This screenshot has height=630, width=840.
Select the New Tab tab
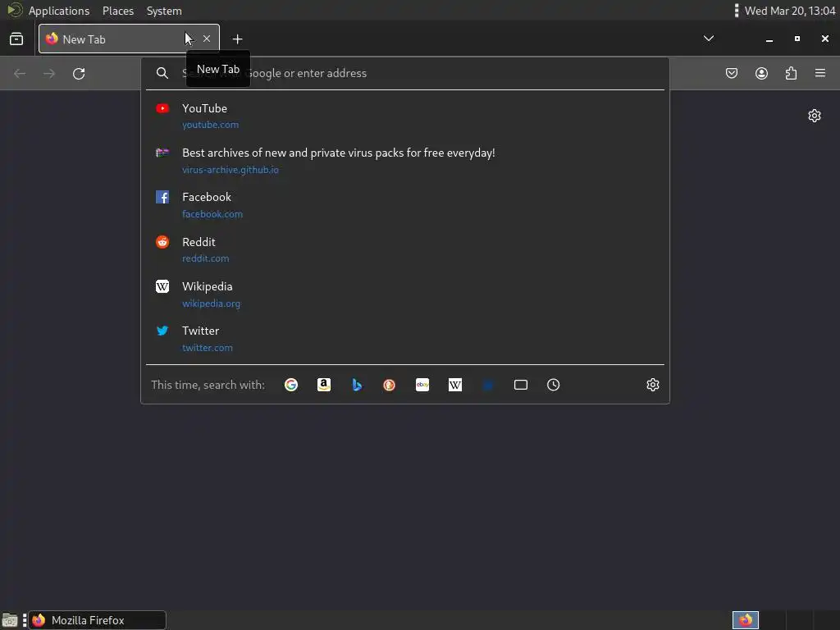(x=129, y=39)
